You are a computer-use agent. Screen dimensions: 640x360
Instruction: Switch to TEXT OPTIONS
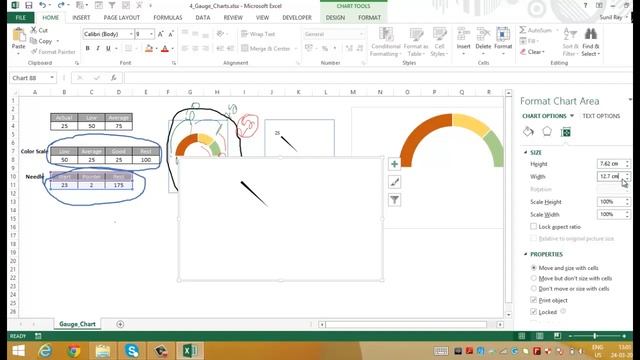601,116
